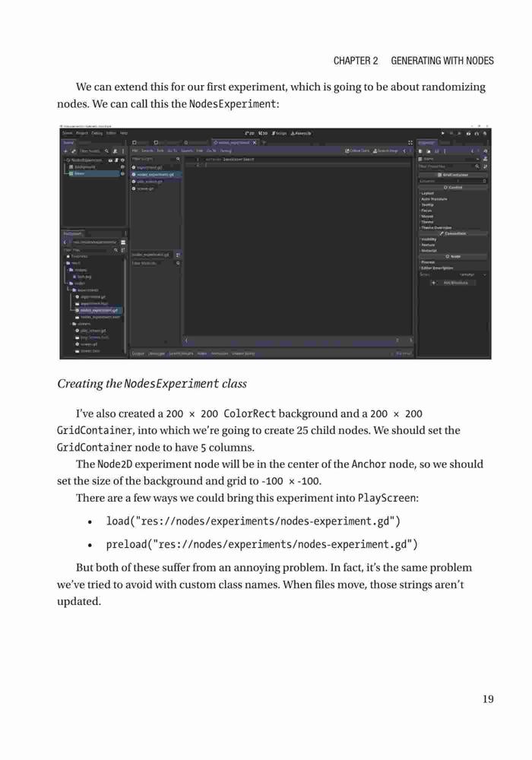Click the FileSystem back navigation arrow

(x=65, y=242)
